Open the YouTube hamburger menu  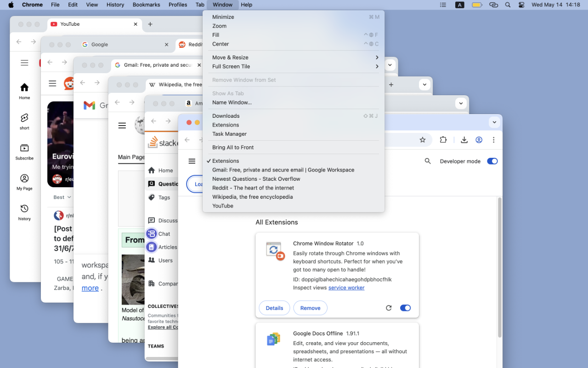pos(24,63)
